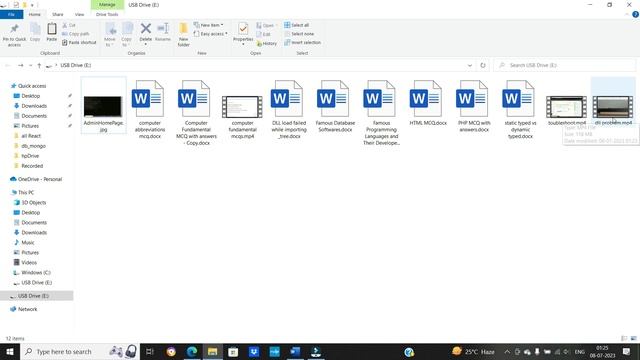Select PHP MCQ with answers.docx
Screen dimensions: 640x360
coord(474,106)
